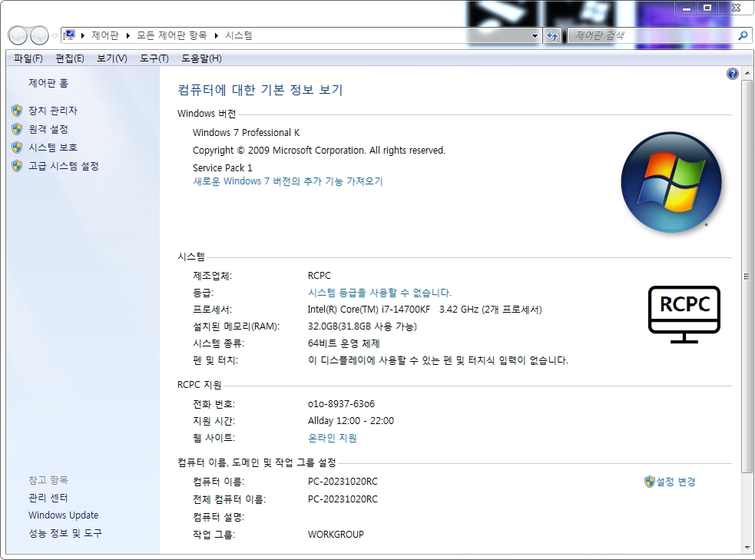The height and width of the screenshot is (560, 755).
Task: Click shield icon beside 시스템 보호
Action: click(17, 147)
